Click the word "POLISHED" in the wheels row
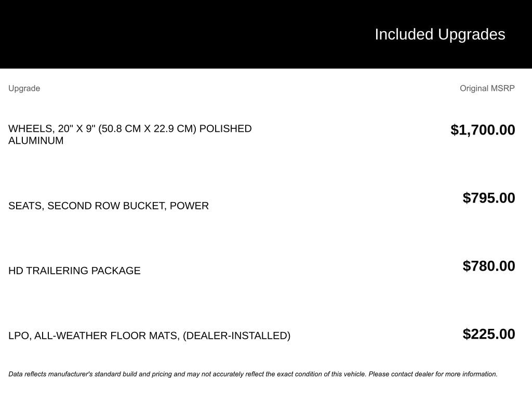 [225, 128]
